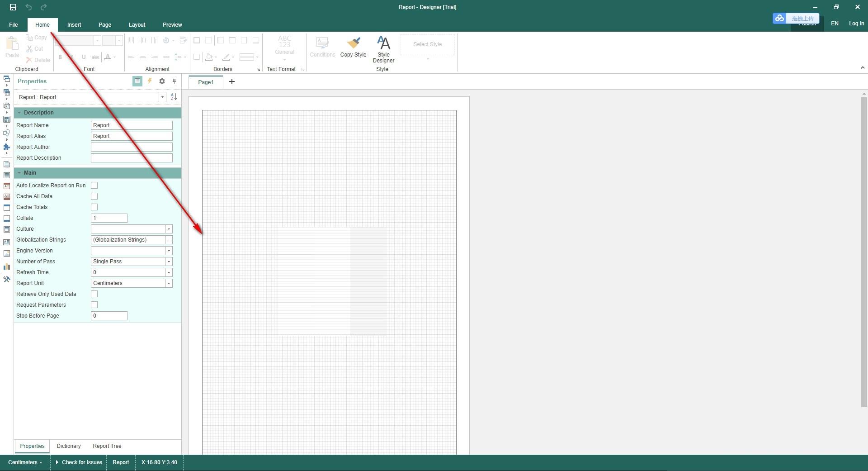Open the Report Unit dropdown
Image resolution: width=868 pixels, height=471 pixels.
click(169, 283)
